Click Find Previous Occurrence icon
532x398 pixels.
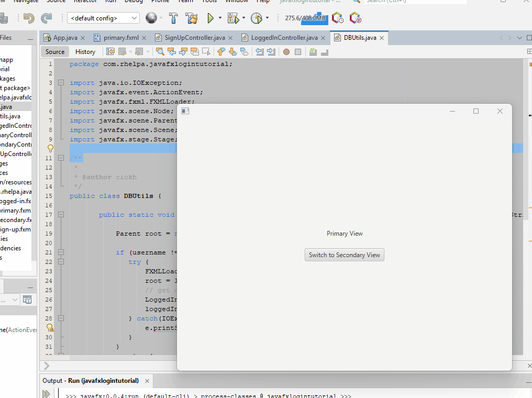pos(172,51)
